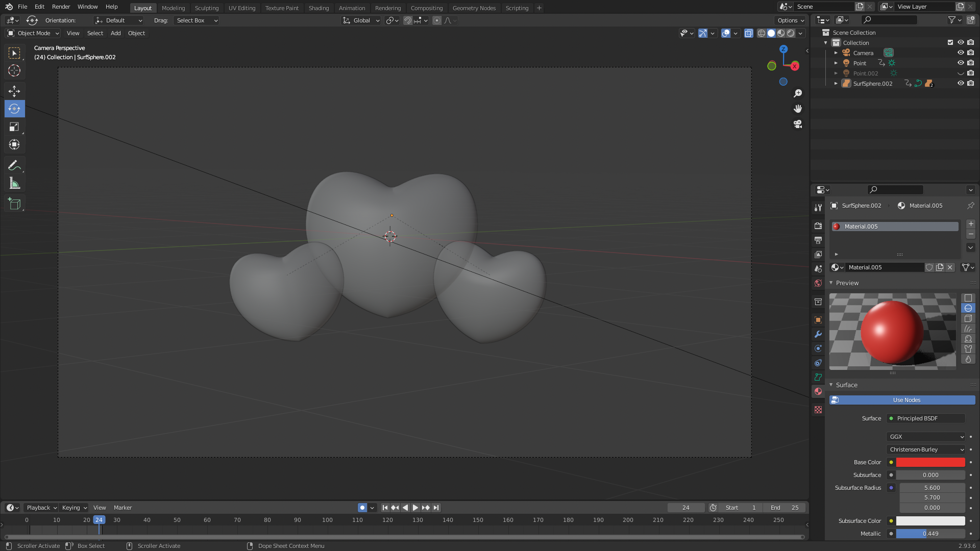Open the Object Mode dropdown
The image size is (980, 551).
click(x=33, y=33)
